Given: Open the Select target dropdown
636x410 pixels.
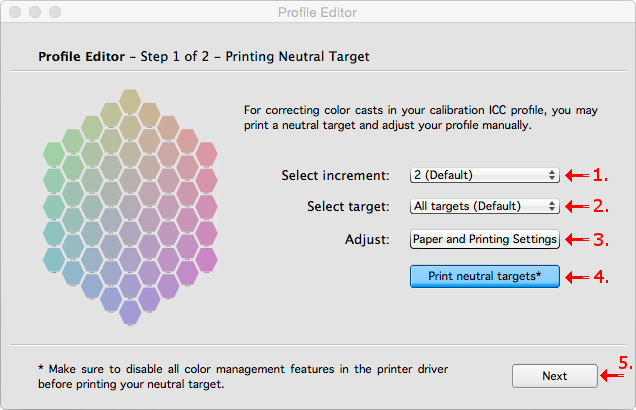Looking at the screenshot, I should (485, 207).
